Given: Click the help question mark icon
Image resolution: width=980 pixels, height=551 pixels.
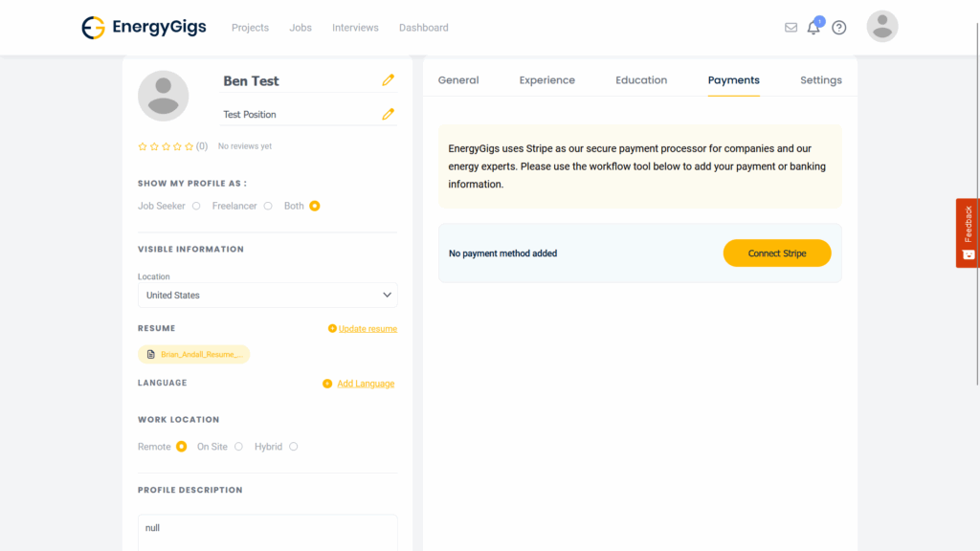Looking at the screenshot, I should [x=839, y=28].
